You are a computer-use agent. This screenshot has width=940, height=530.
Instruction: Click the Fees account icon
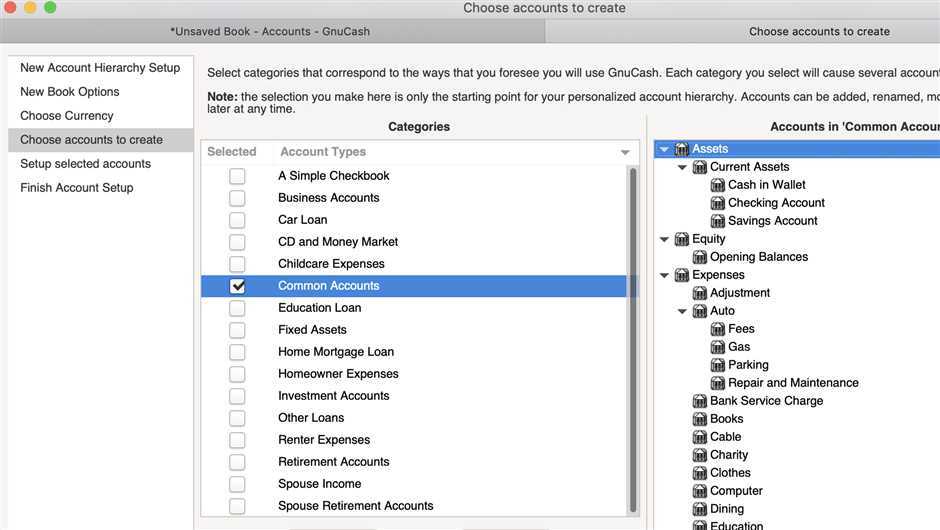pos(718,329)
